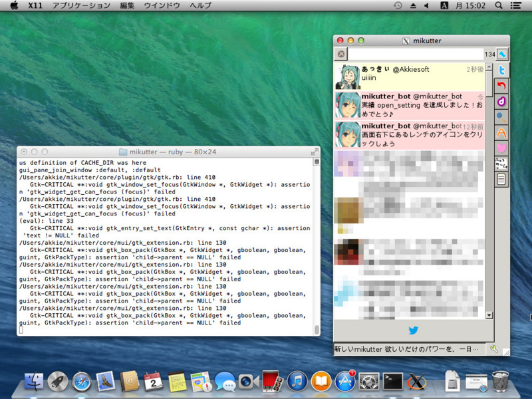Open Calendar from the Dock
532x399 pixels.
click(154, 381)
